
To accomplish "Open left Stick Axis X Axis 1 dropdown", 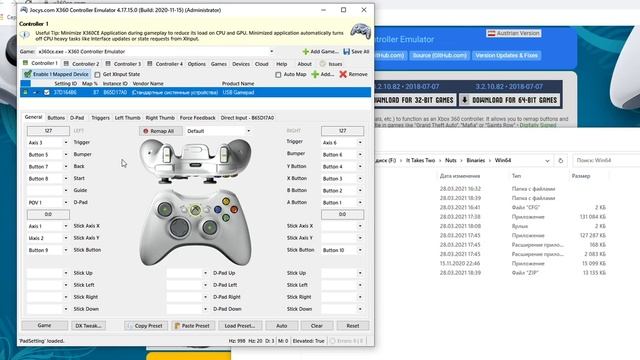I will 66,226.
